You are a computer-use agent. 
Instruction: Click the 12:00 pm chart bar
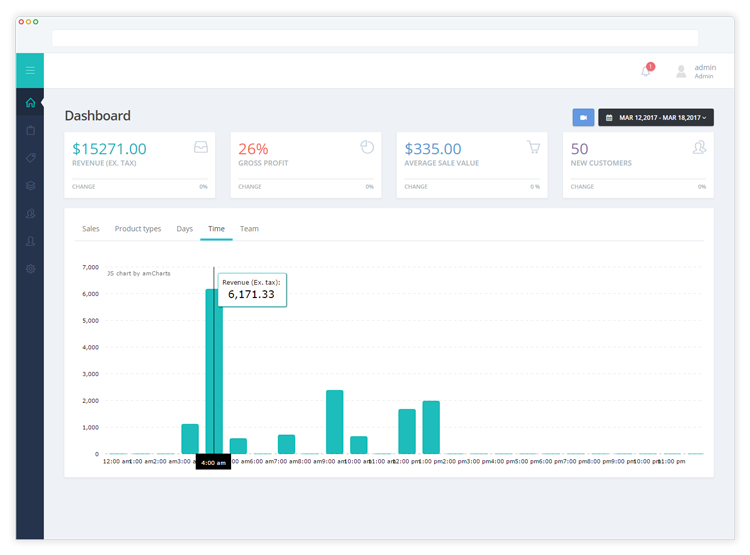click(407, 432)
